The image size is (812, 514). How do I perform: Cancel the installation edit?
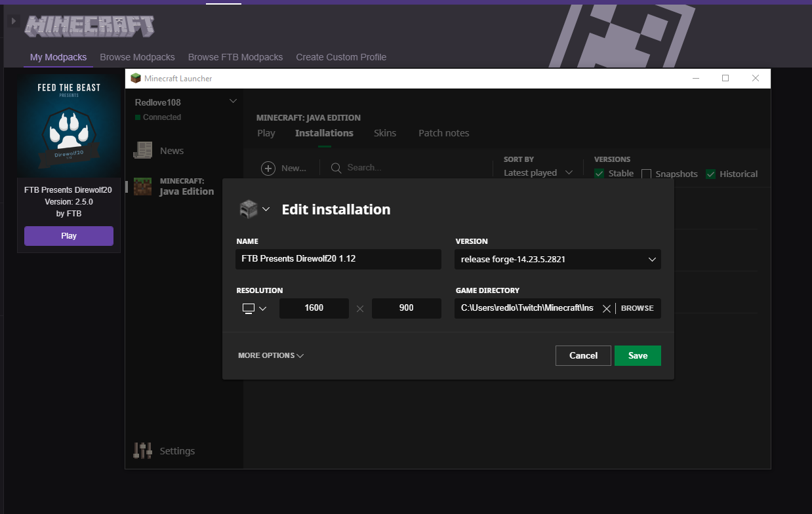tap(583, 355)
